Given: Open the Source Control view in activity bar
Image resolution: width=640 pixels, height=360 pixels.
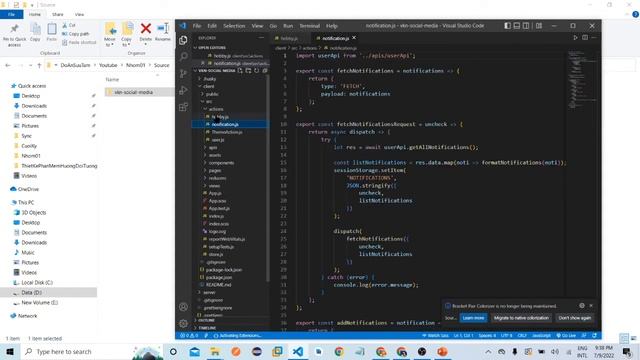Looking at the screenshot, I should click(x=183, y=73).
